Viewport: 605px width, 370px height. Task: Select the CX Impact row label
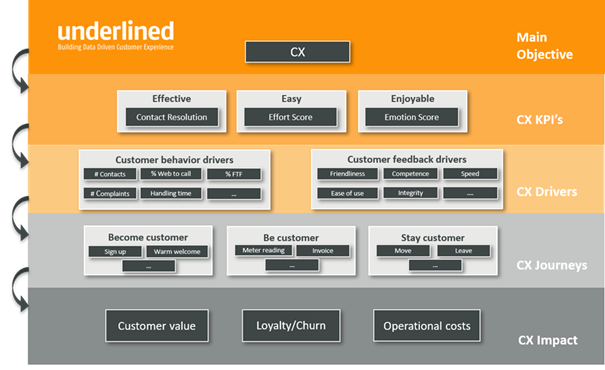coord(548,340)
